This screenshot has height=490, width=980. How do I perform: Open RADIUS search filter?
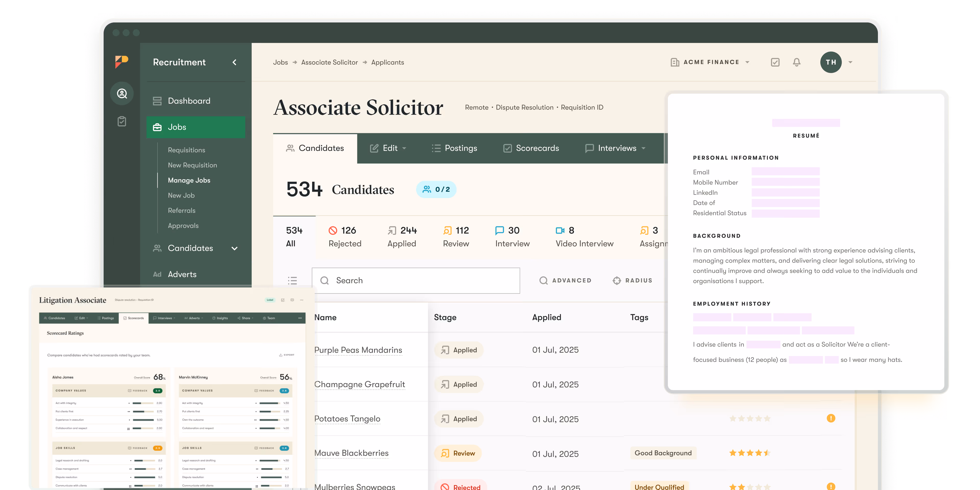pos(632,280)
